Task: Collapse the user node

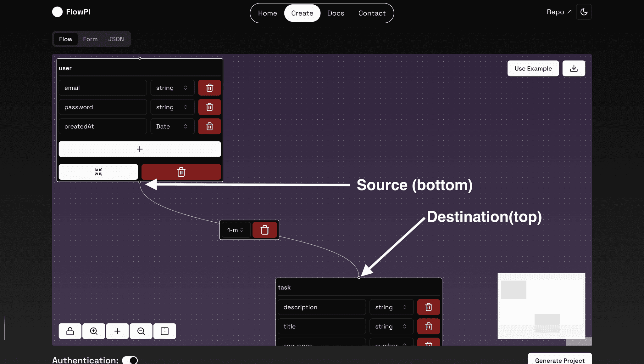Action: (x=98, y=172)
